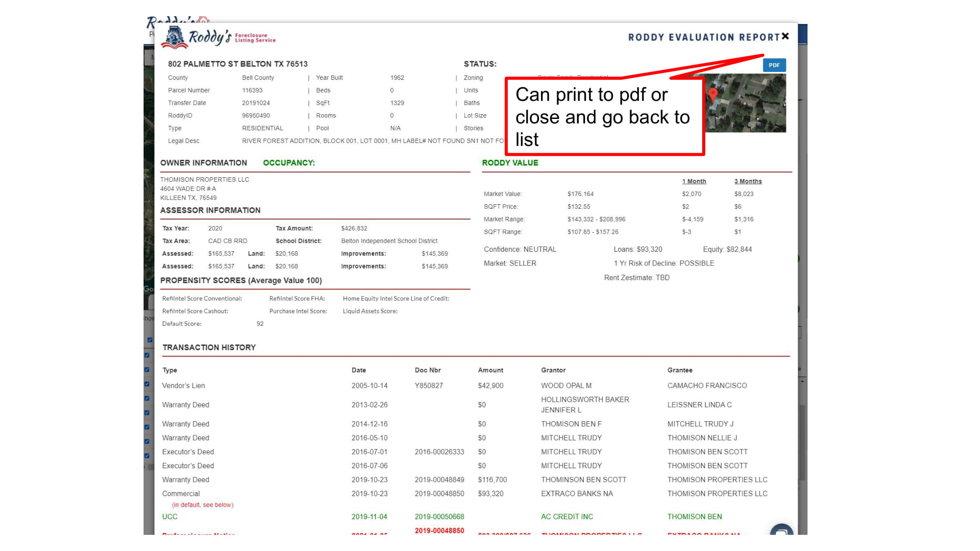Viewport: 980px width, 551px height.
Task: Select Tax Area value CAD CB RRD
Action: 227,241
